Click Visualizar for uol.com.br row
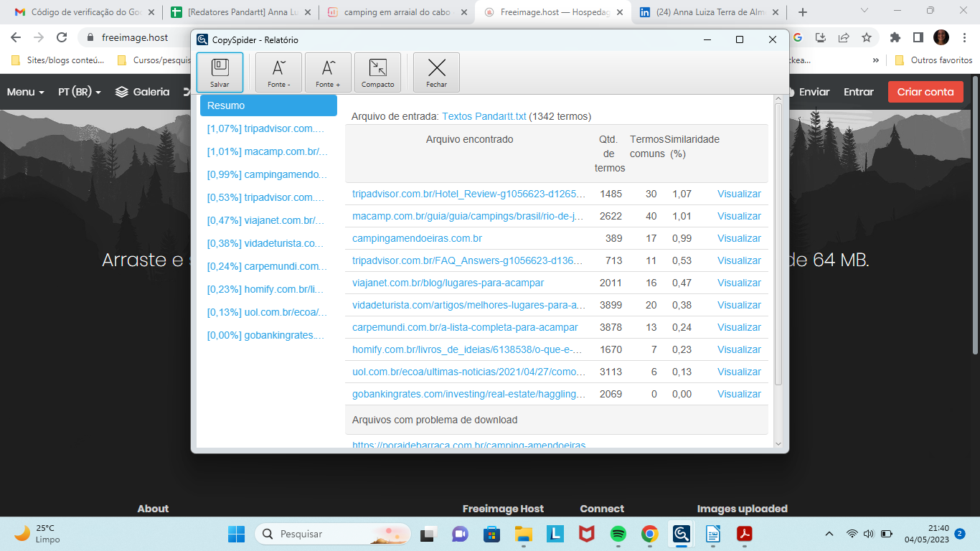Screen dimensions: 980x551 coord(739,372)
